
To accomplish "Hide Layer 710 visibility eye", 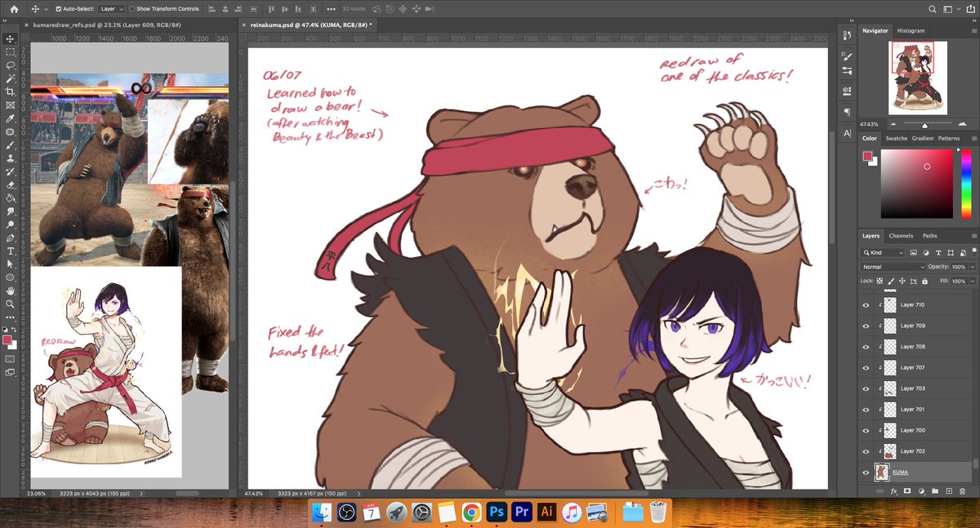I will coord(866,304).
